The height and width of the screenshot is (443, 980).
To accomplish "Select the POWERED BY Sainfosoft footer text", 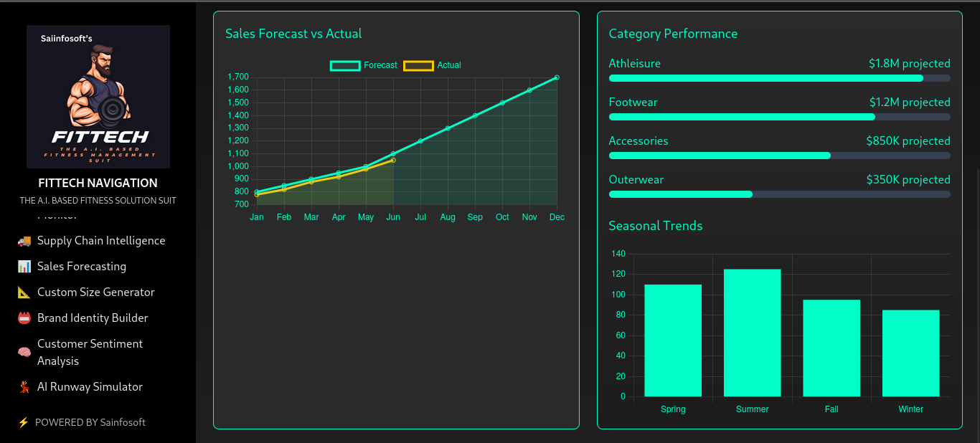I will pyautogui.click(x=90, y=423).
